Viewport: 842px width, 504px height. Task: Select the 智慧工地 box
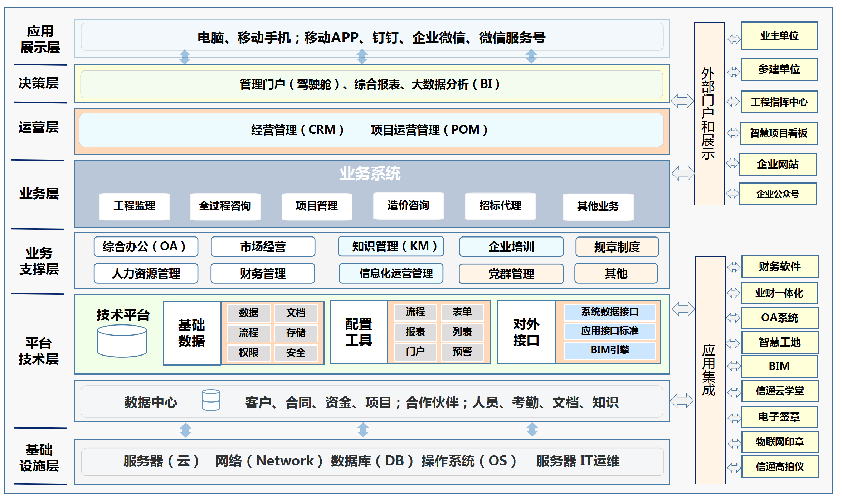click(x=780, y=343)
